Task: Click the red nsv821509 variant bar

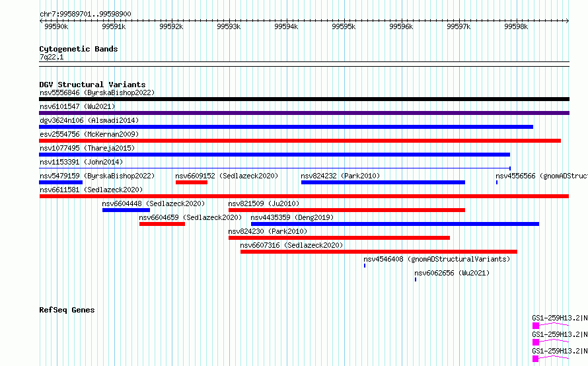Action: (347, 210)
